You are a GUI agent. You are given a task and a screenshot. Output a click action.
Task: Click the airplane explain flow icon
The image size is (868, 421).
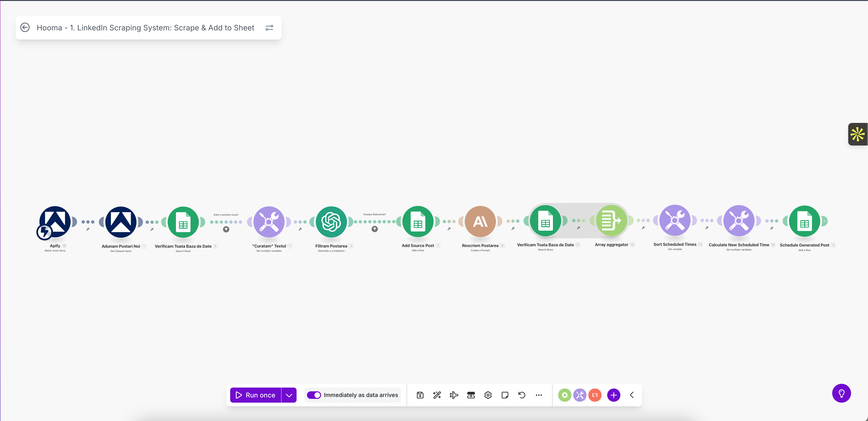454,395
